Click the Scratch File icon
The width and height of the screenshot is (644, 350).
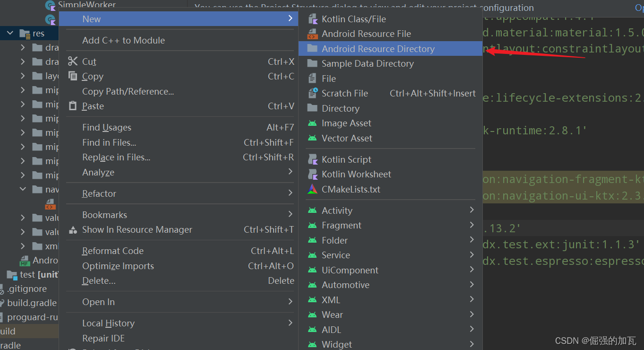coord(312,93)
